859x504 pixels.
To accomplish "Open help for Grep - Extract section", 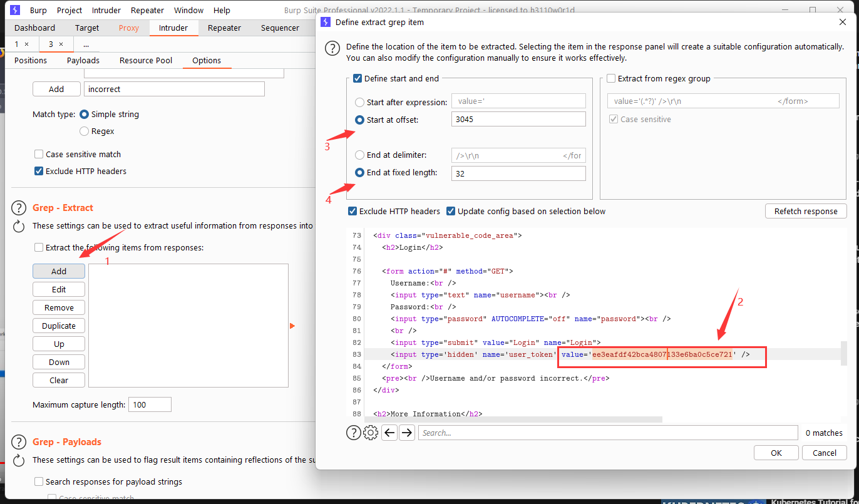I will pos(19,208).
